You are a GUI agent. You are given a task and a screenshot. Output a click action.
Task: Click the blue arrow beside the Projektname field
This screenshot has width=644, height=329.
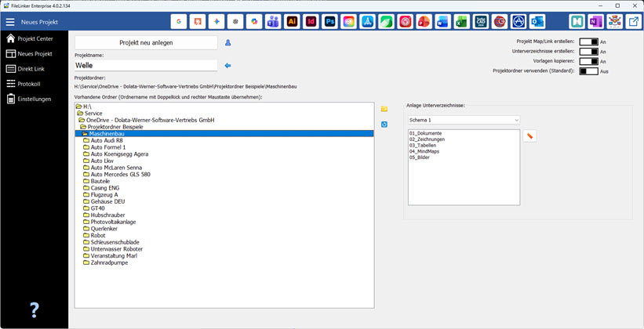(x=228, y=65)
